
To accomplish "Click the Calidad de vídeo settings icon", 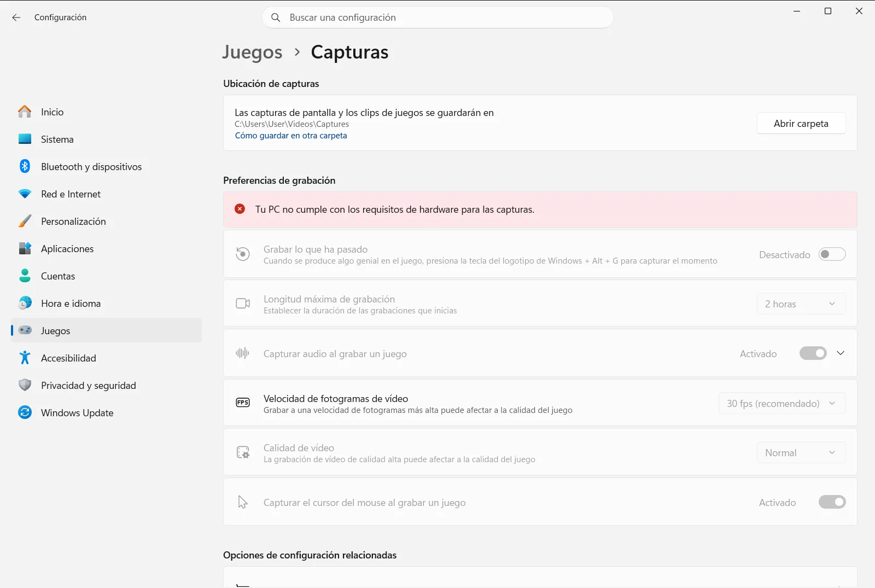I will 243,452.
